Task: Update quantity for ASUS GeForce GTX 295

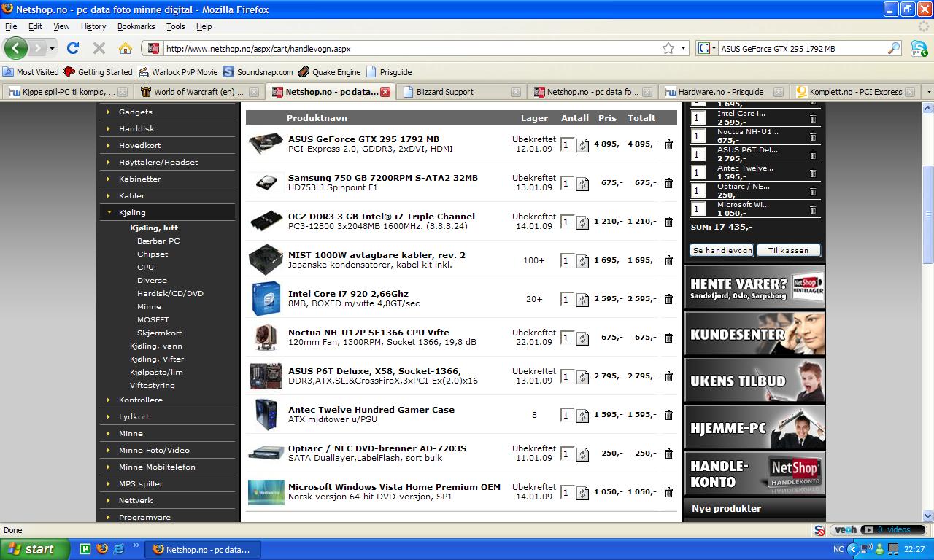Action: (x=582, y=145)
